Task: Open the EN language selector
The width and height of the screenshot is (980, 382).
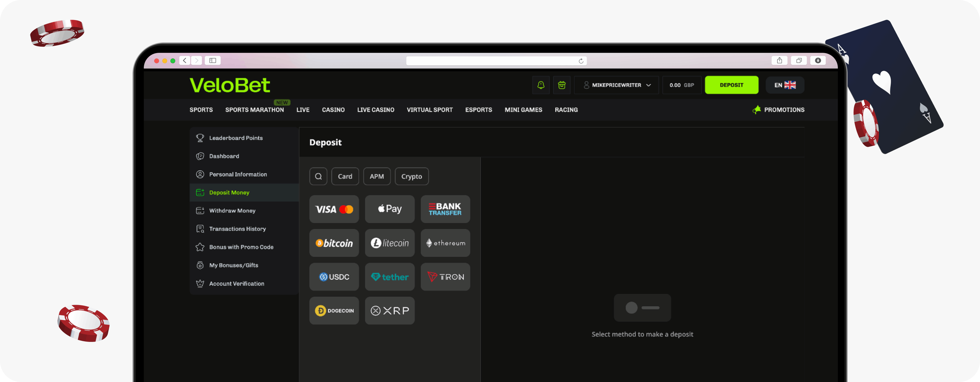Action: (785, 85)
